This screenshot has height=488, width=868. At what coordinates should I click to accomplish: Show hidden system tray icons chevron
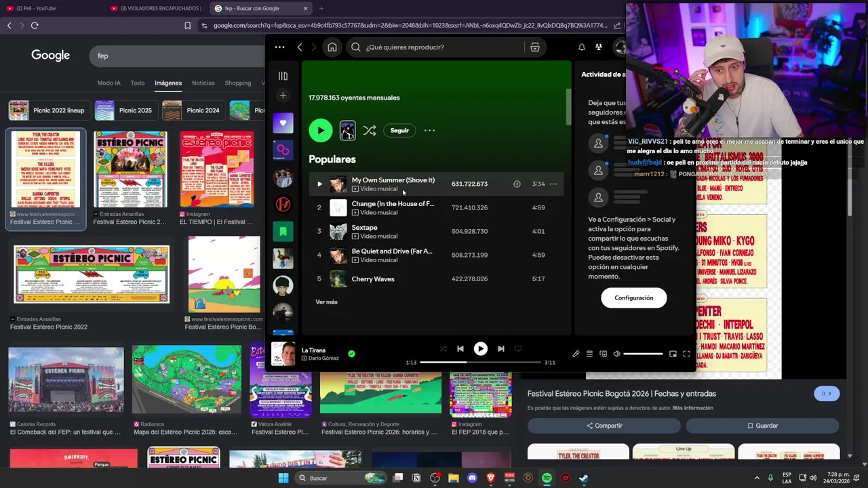click(x=757, y=478)
